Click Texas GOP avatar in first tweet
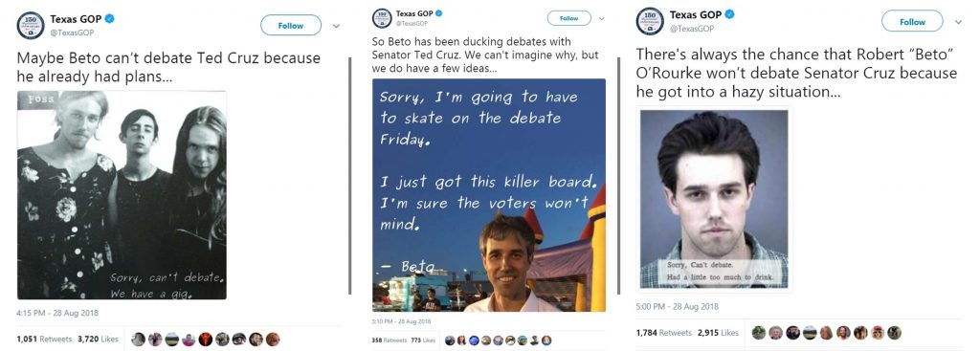The image size is (980, 351). [30, 25]
